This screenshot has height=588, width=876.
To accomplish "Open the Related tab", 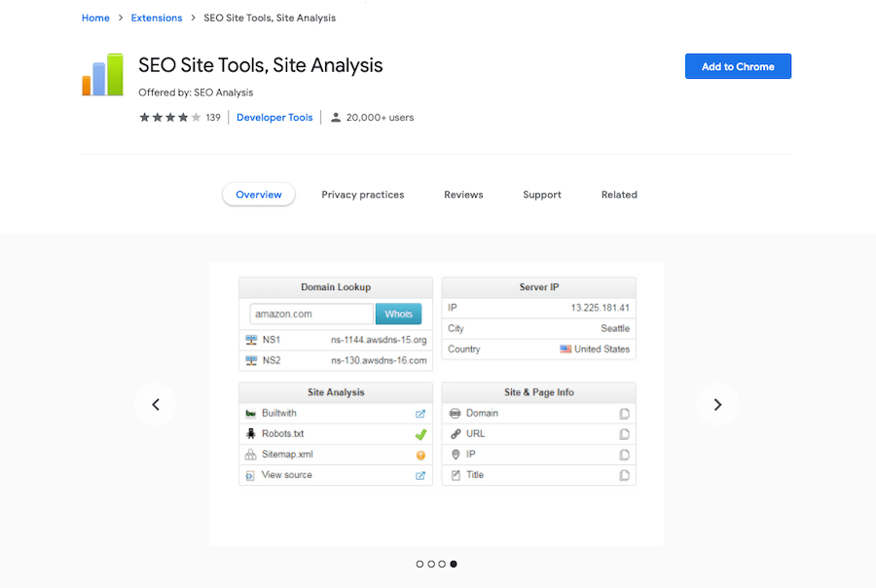I will point(619,195).
